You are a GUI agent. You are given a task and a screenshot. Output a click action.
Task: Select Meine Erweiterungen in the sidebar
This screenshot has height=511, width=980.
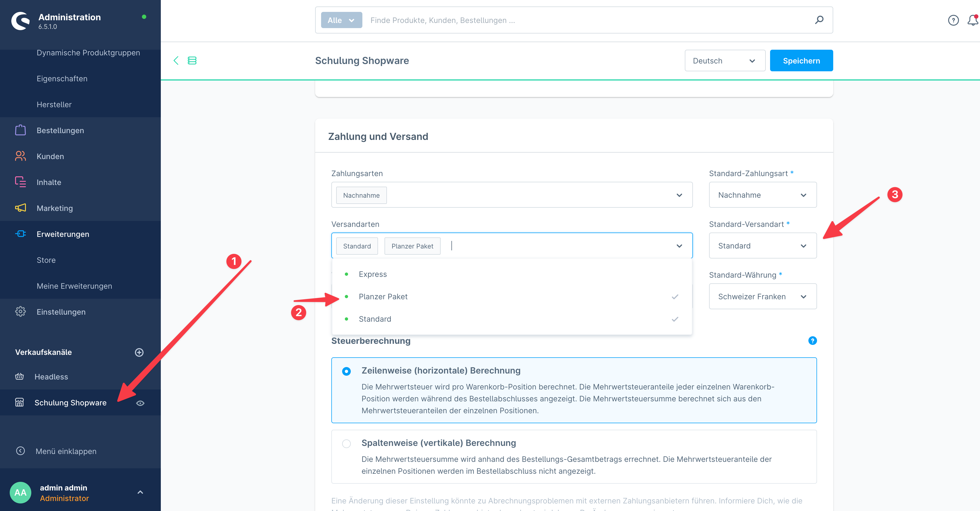(74, 285)
